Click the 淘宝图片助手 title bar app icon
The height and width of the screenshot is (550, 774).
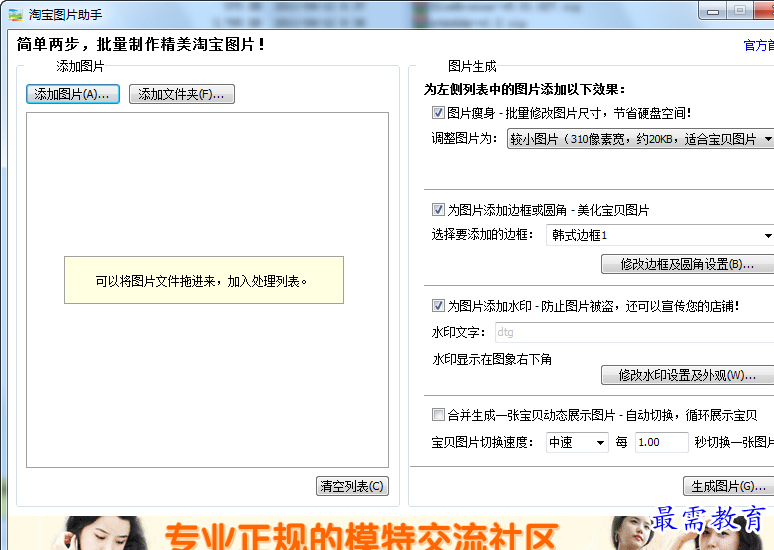coord(15,14)
